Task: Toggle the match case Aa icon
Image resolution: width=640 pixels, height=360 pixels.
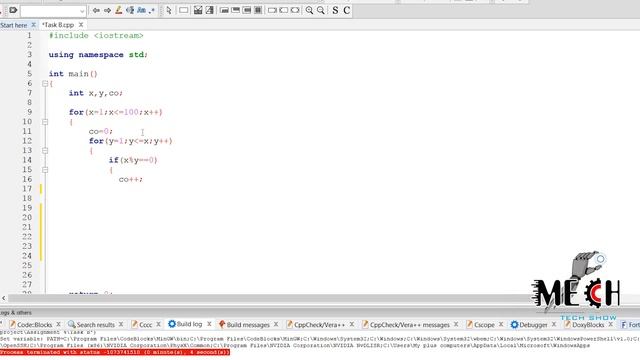Action: (141, 10)
